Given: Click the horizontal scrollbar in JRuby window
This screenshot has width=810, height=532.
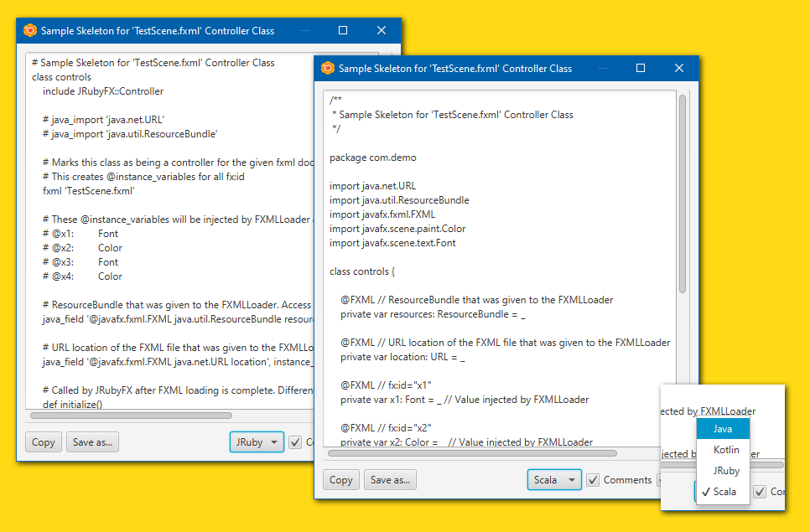Looking at the screenshot, I should (131, 416).
